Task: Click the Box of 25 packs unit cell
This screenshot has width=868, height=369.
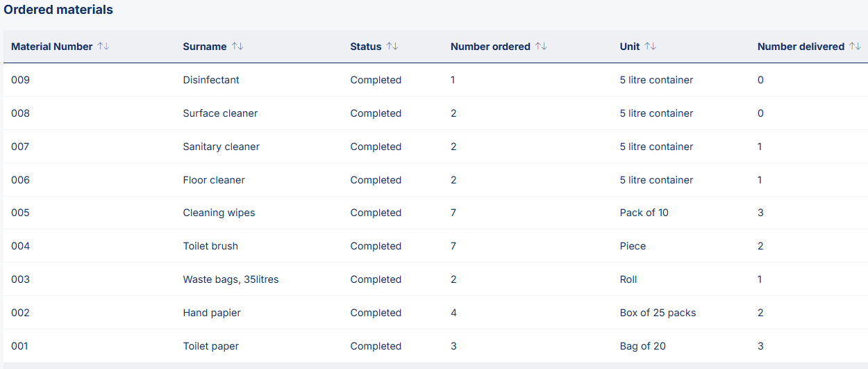Action: pyautogui.click(x=658, y=313)
